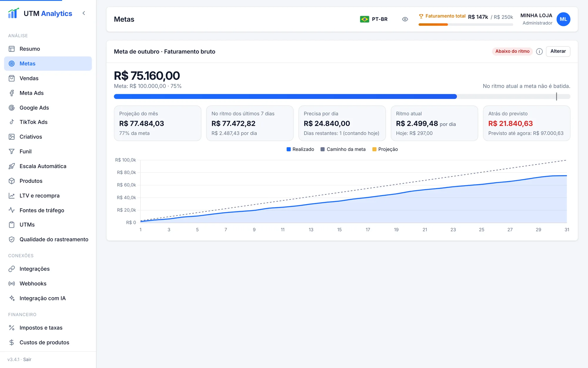
Task: Click the ML user avatar
Action: (563, 19)
